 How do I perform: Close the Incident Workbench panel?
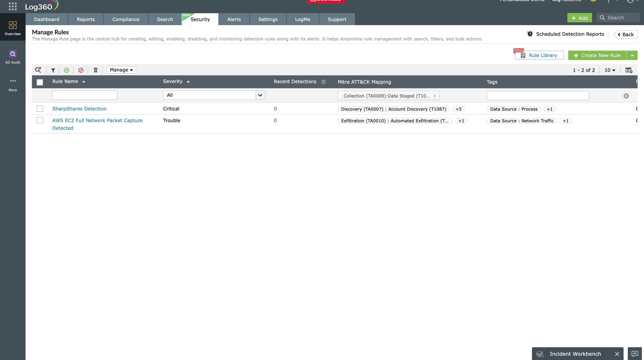pyautogui.click(x=617, y=354)
